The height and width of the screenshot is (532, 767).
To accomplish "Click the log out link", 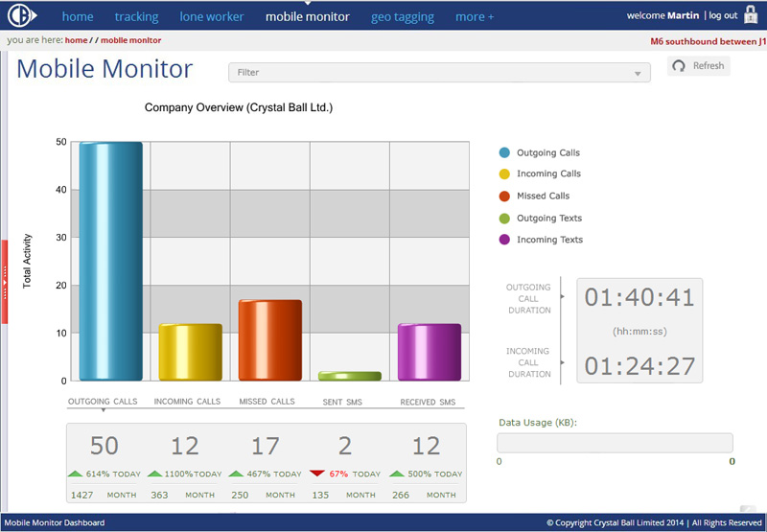I will coord(723,15).
